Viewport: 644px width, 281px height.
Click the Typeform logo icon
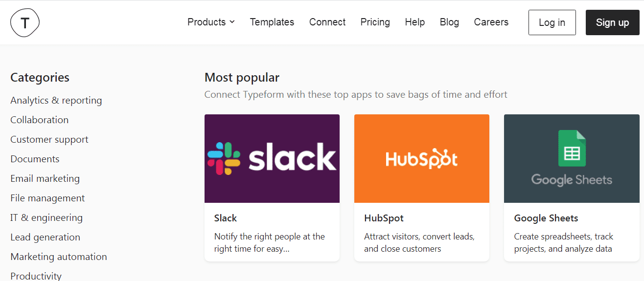(x=24, y=22)
